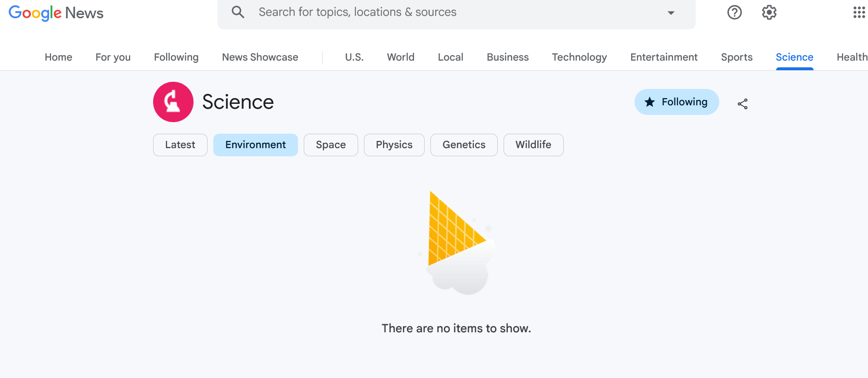Open the Google apps grid icon

(859, 13)
